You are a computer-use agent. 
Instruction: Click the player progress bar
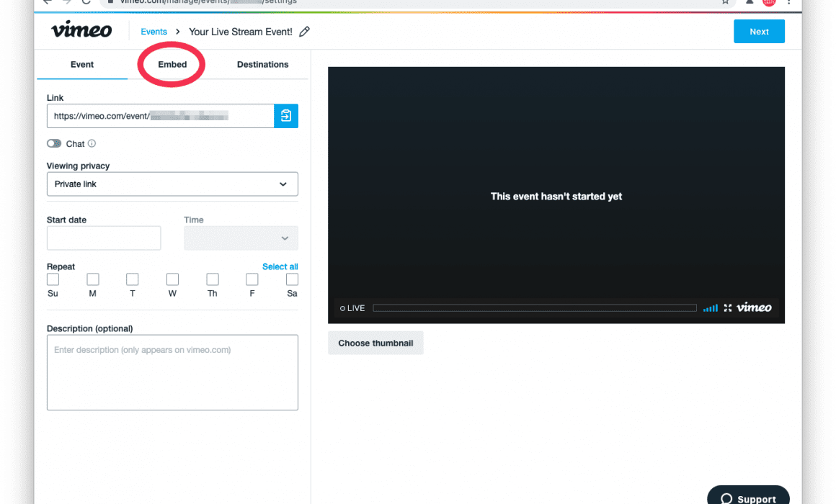[535, 308]
